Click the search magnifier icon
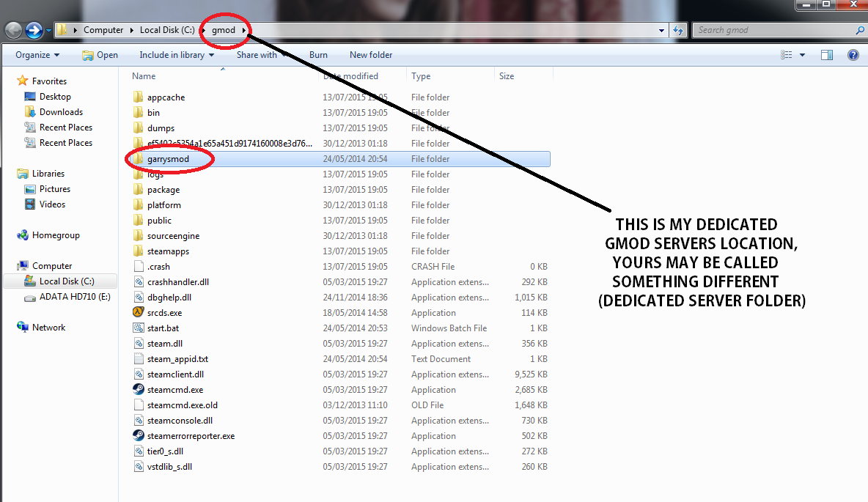Image resolution: width=868 pixels, height=502 pixels. tap(860, 31)
